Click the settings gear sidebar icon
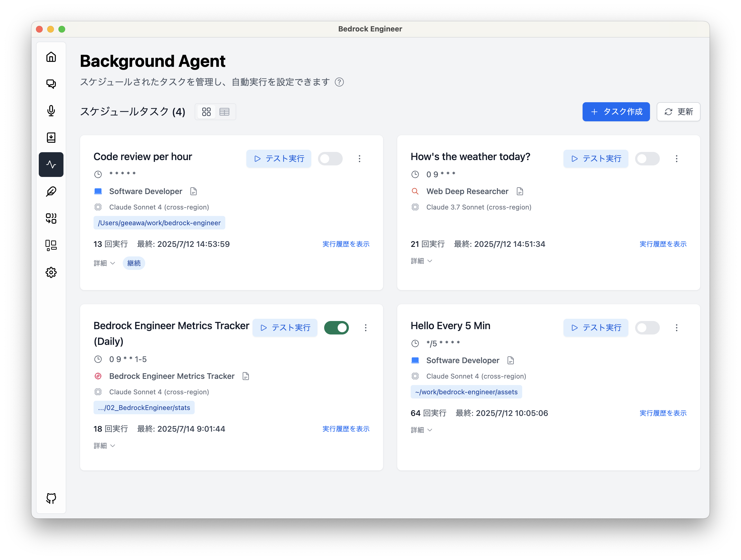Viewport: 741px width, 560px height. [51, 272]
